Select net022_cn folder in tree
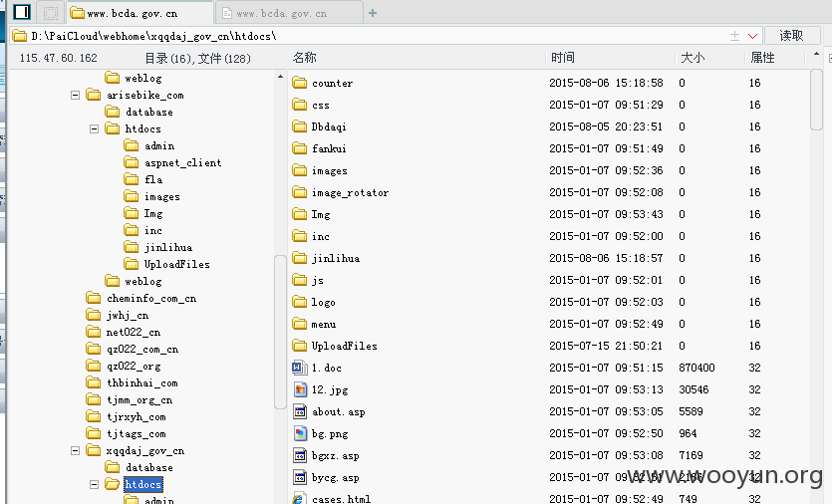Image resolution: width=832 pixels, height=504 pixels. (x=134, y=332)
